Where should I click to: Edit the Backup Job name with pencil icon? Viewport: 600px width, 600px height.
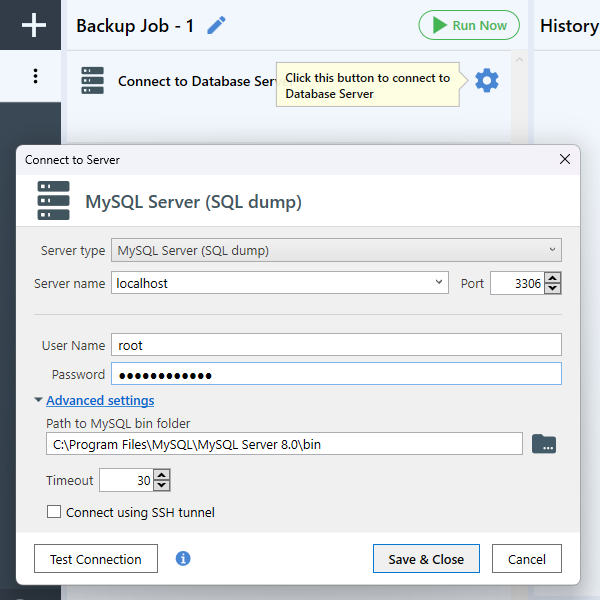click(216, 26)
